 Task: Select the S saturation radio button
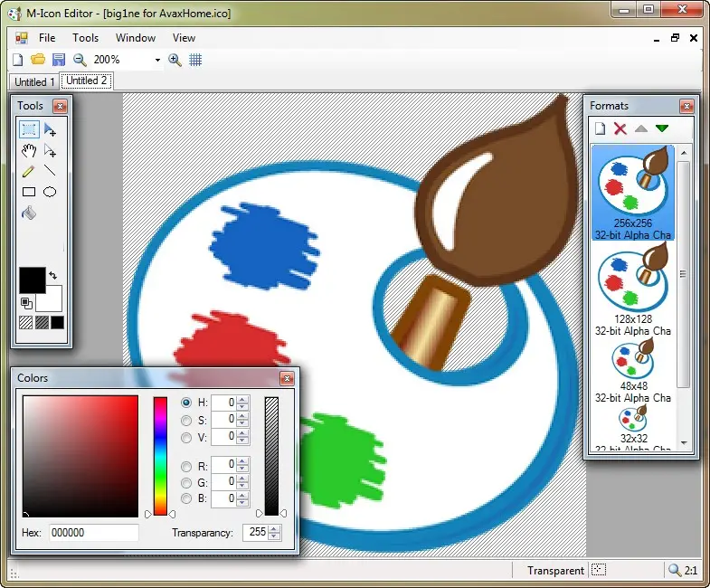pyautogui.click(x=186, y=420)
